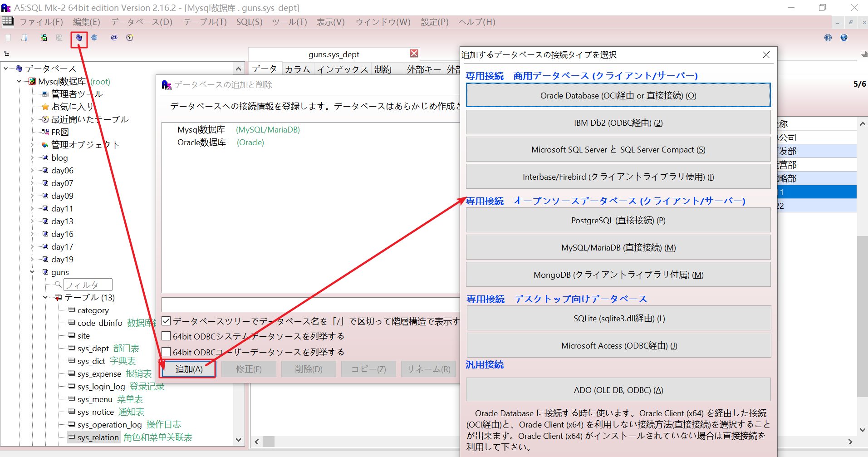868x457 pixels.
Task: Open the SQL(S) menu
Action: [x=249, y=22]
